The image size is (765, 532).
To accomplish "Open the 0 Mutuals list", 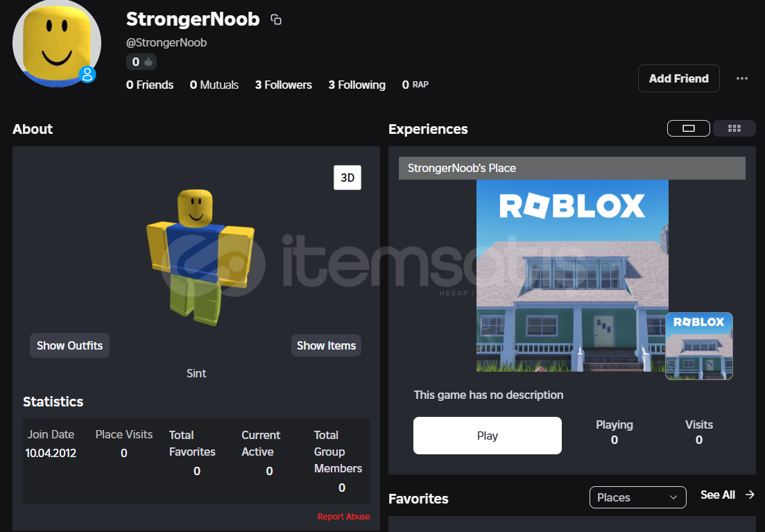I will (x=214, y=85).
